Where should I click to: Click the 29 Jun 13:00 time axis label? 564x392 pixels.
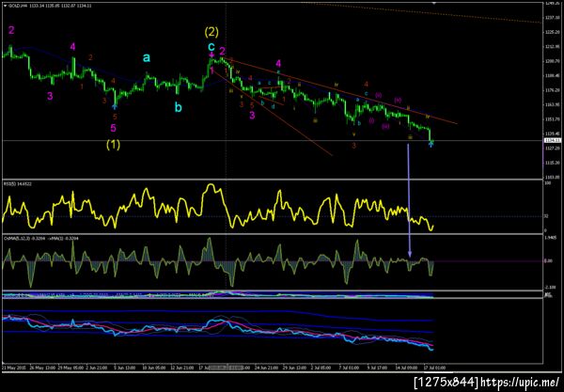click(x=294, y=368)
